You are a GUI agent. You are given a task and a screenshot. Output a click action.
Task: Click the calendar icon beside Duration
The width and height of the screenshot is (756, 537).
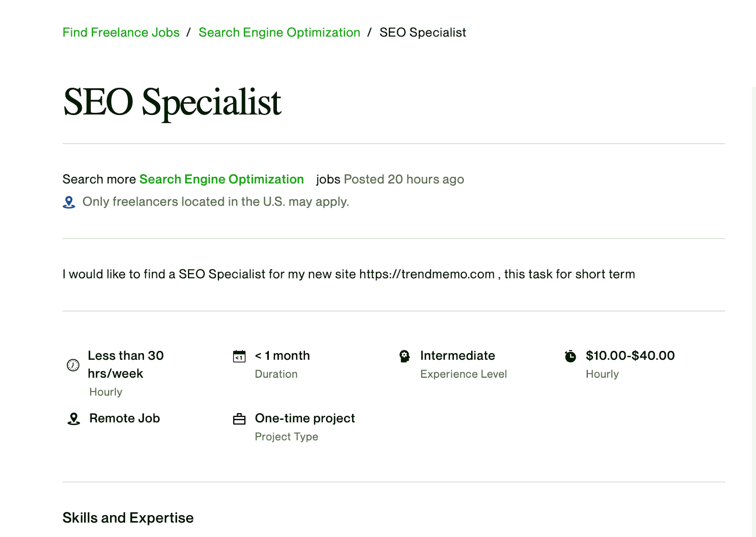point(240,356)
